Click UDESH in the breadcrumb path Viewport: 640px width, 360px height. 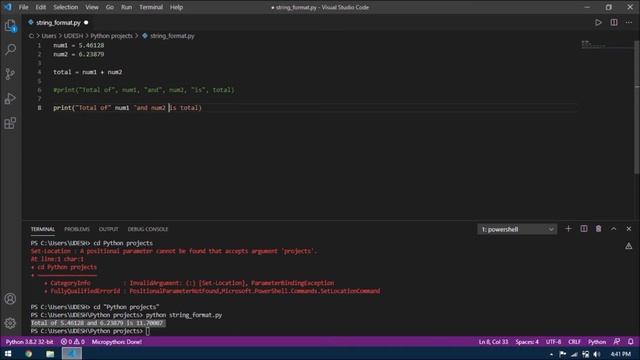(73, 36)
